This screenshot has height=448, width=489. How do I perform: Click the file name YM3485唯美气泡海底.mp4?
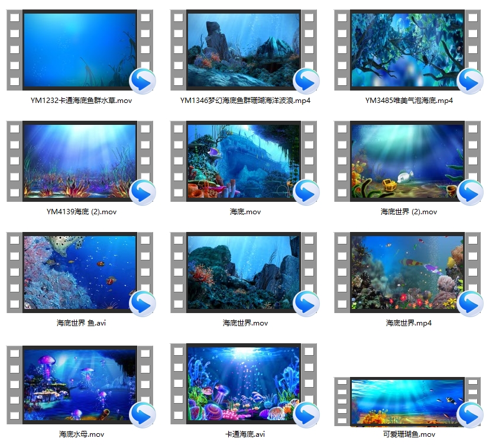click(x=409, y=101)
